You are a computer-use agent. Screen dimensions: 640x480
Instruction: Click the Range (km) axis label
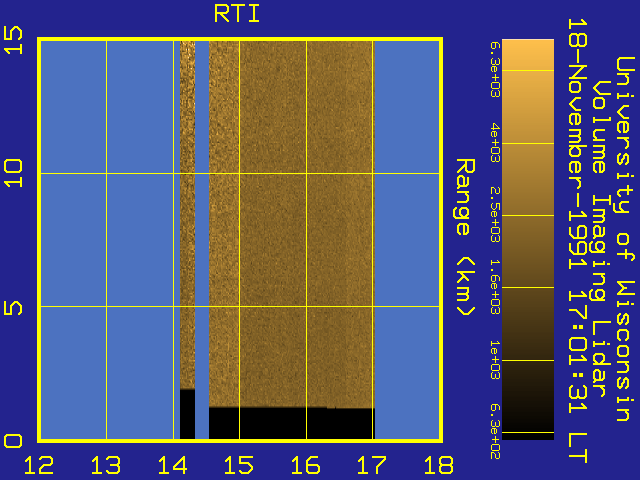point(465,238)
